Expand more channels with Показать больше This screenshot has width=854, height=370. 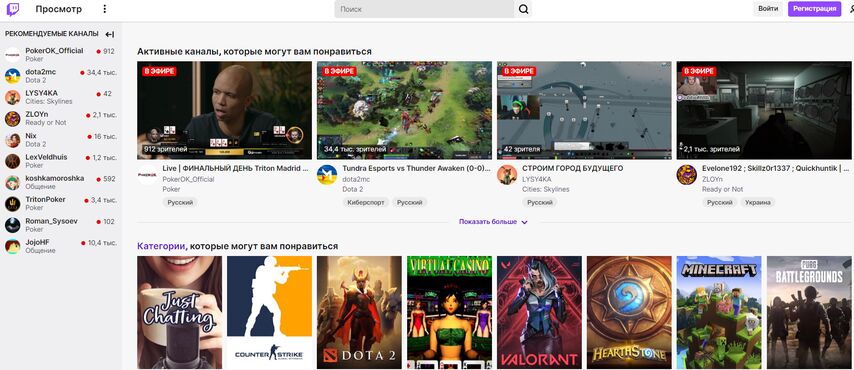[x=493, y=222]
